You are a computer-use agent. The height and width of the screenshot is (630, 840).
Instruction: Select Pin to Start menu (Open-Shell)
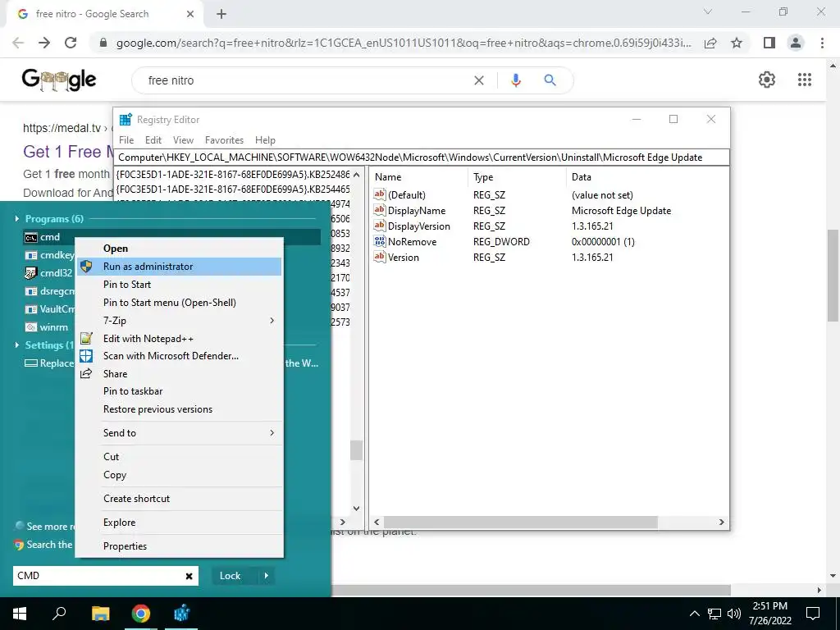pos(179,303)
